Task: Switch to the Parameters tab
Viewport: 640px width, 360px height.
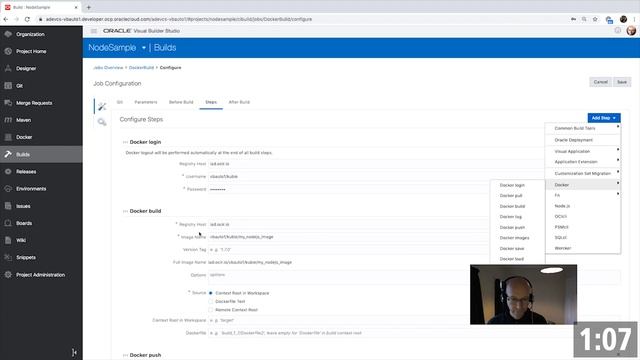Action: [x=146, y=102]
